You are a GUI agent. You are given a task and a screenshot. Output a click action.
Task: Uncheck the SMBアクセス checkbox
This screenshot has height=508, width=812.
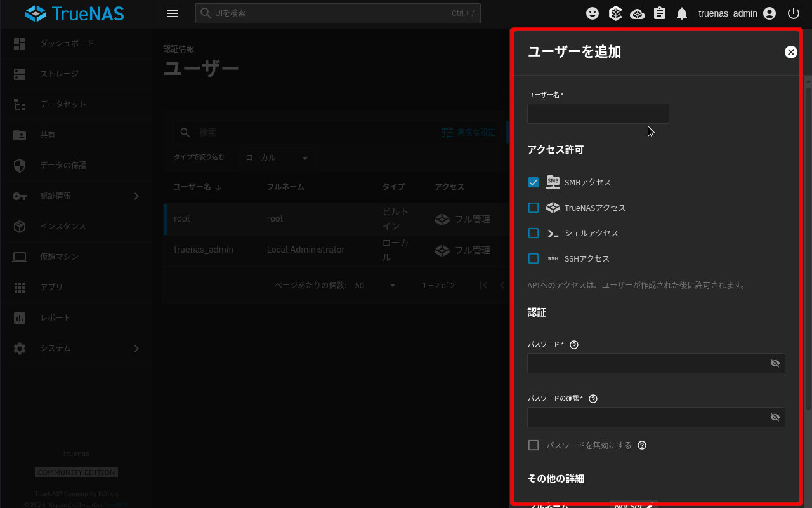[534, 182]
